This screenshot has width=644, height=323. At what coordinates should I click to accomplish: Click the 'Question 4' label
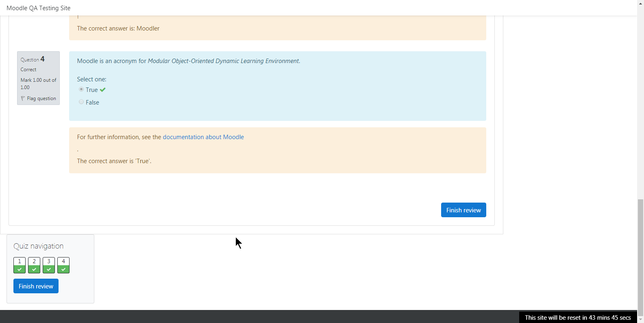coord(33,59)
